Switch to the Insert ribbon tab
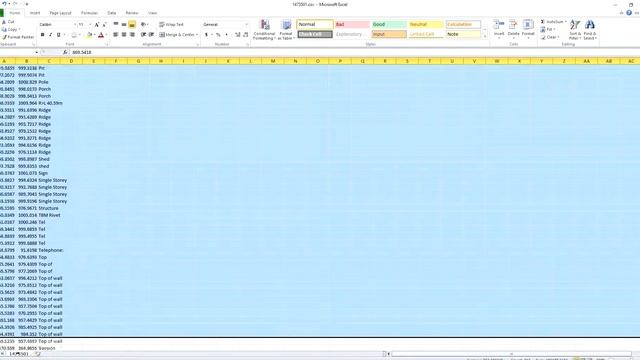The image size is (640, 360). click(35, 13)
